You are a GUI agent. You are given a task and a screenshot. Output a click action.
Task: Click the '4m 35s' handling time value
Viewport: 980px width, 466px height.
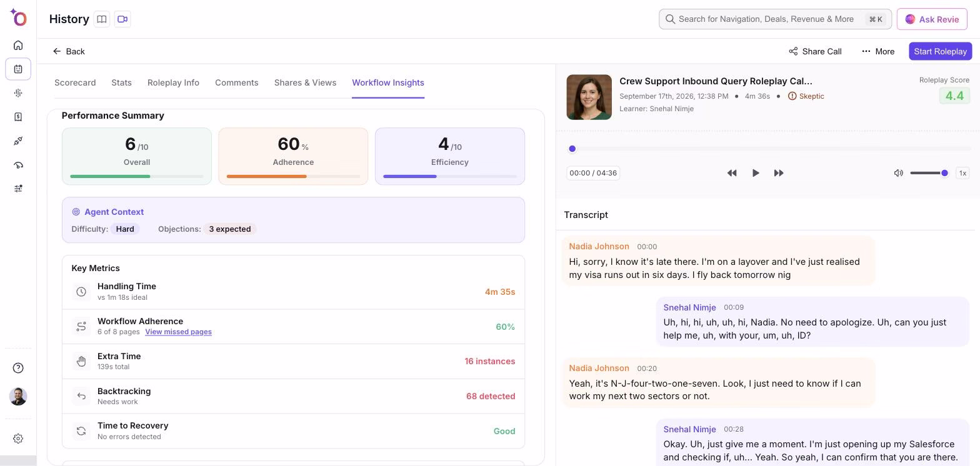(500, 292)
